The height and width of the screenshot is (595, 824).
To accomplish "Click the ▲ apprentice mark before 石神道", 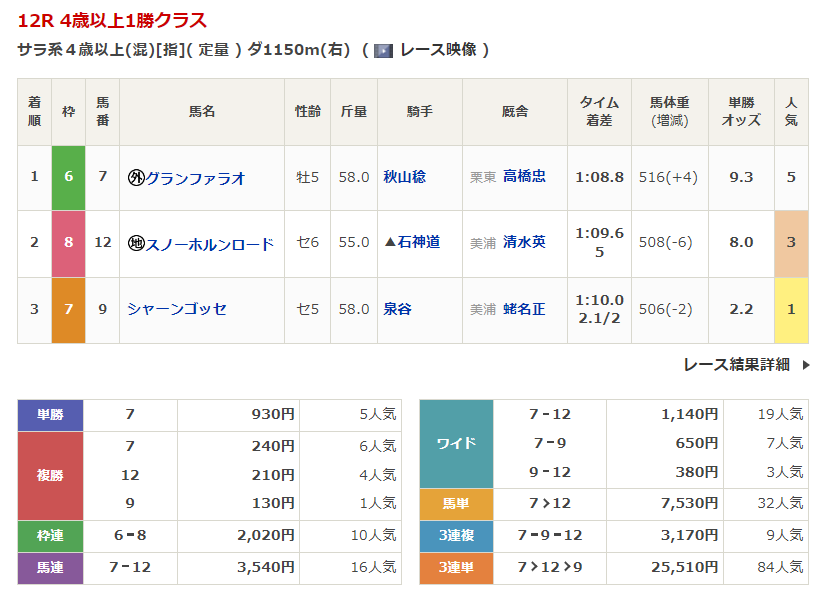I will 390,243.
